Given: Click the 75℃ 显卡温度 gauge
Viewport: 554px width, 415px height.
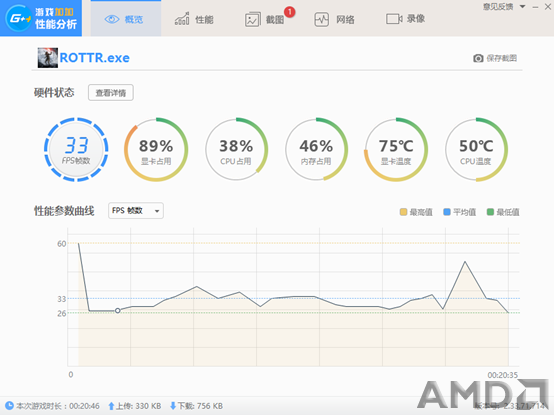Looking at the screenshot, I should point(396,149).
